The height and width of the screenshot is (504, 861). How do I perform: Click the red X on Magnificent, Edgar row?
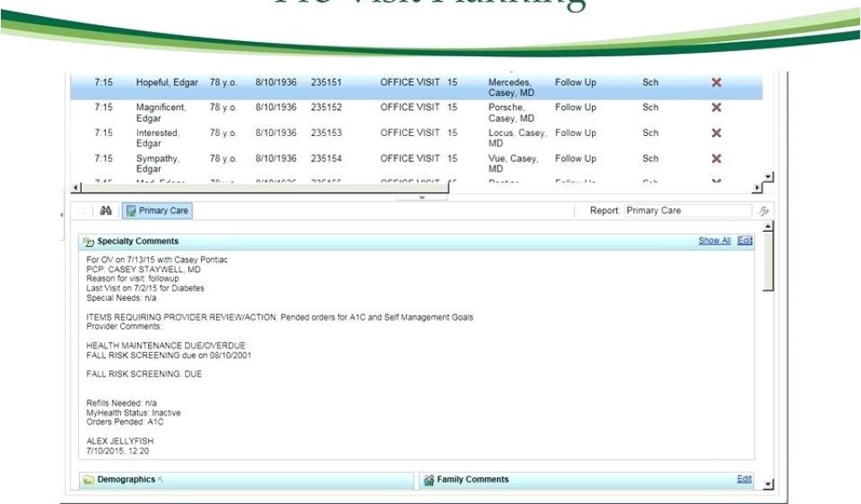716,108
